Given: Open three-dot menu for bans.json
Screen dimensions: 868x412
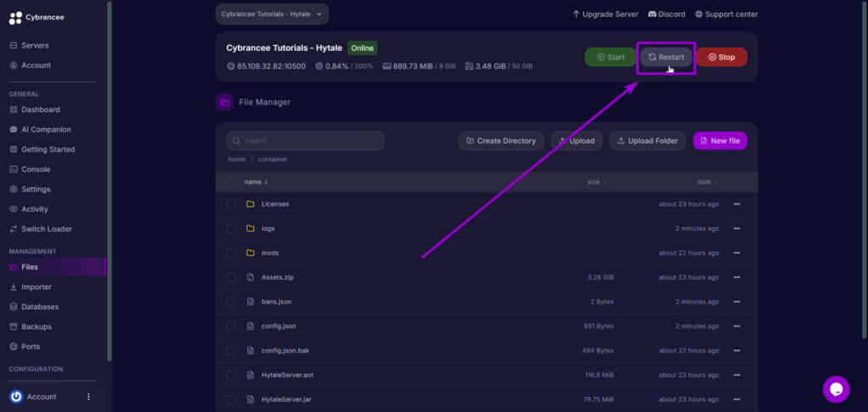Looking at the screenshot, I should [737, 302].
